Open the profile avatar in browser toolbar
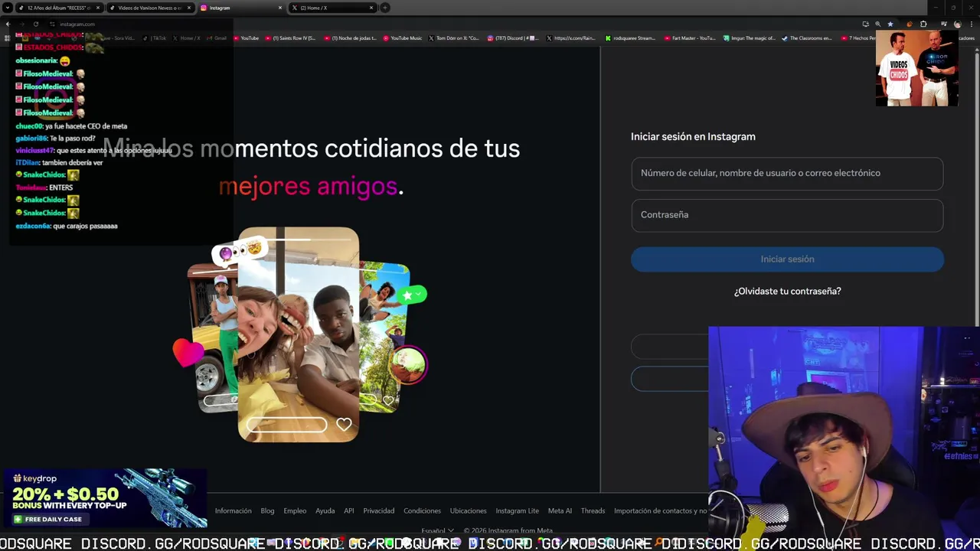980x551 pixels. click(x=957, y=24)
